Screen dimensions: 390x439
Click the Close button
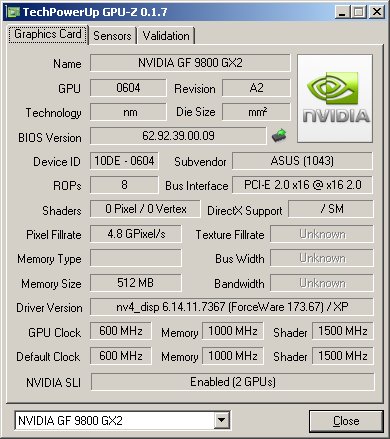point(346,421)
